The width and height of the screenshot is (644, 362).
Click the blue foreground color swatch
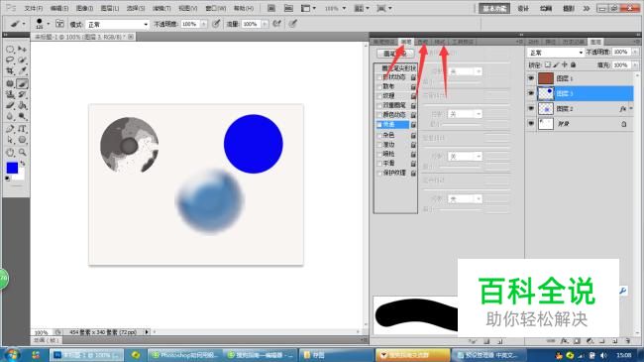12,168
